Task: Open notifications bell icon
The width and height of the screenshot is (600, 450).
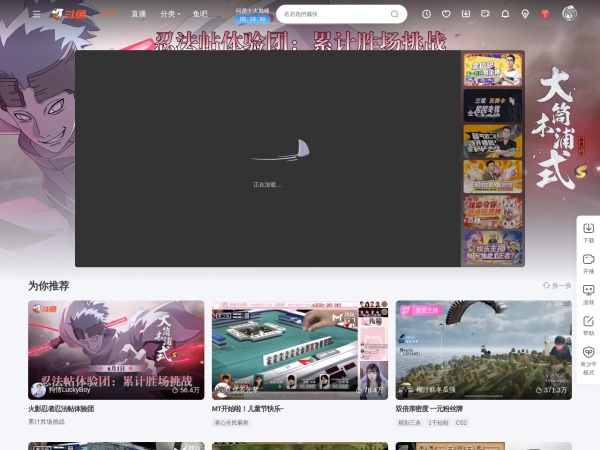Action: click(x=505, y=14)
